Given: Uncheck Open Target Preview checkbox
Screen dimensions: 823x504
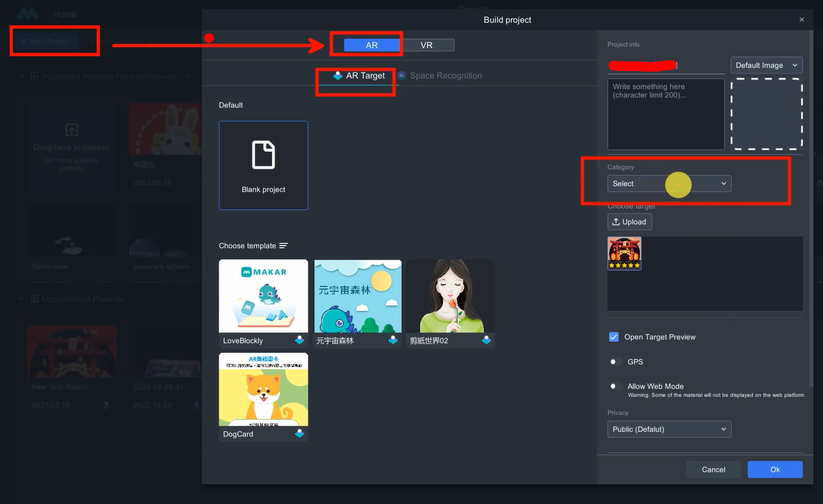Looking at the screenshot, I should 614,337.
